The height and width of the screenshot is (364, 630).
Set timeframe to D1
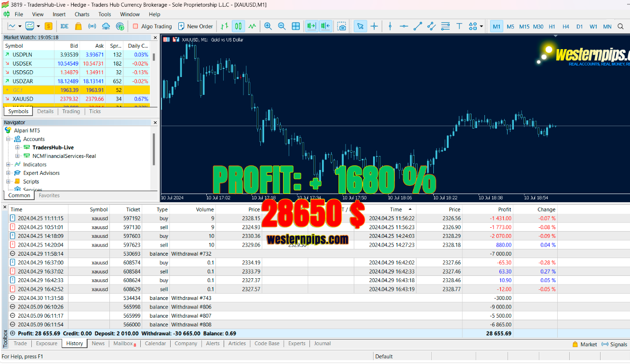pos(579,26)
